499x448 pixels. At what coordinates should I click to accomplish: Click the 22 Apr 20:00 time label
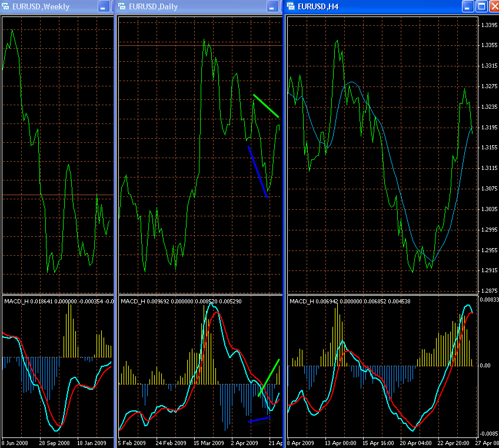point(453,443)
